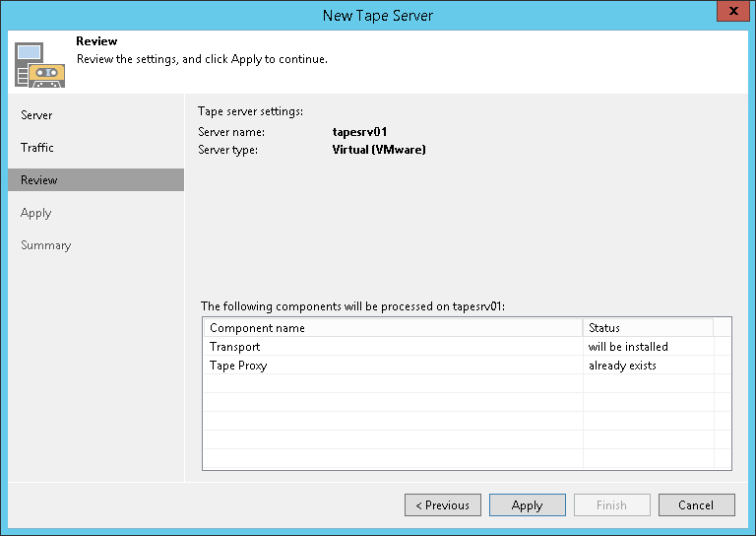Cancel the tape server wizard
Screen dimensions: 756x536
696,505
